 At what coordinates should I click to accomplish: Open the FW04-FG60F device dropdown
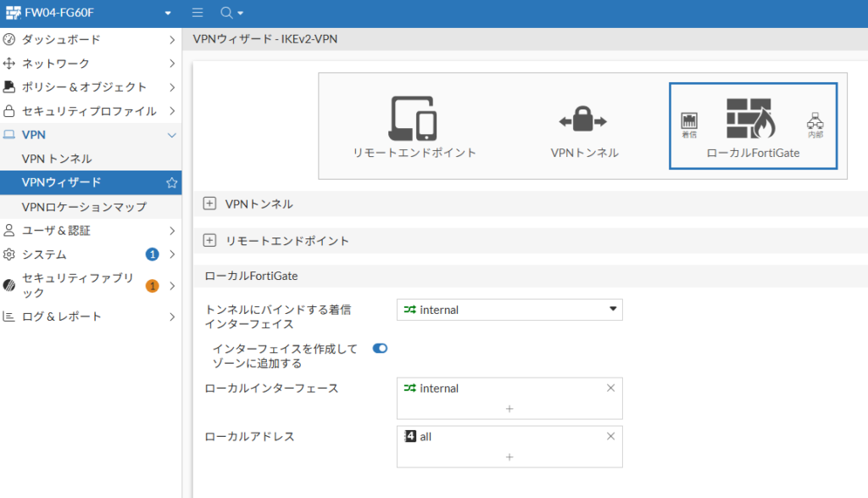point(168,13)
